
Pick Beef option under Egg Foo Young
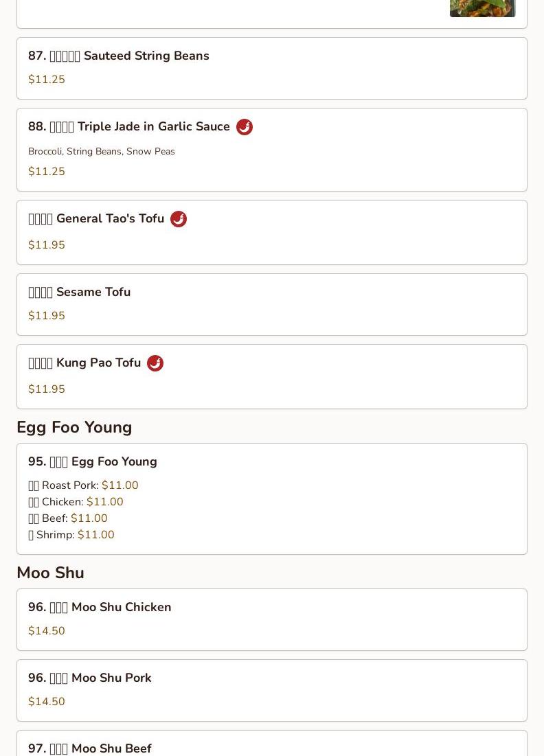tap(68, 518)
